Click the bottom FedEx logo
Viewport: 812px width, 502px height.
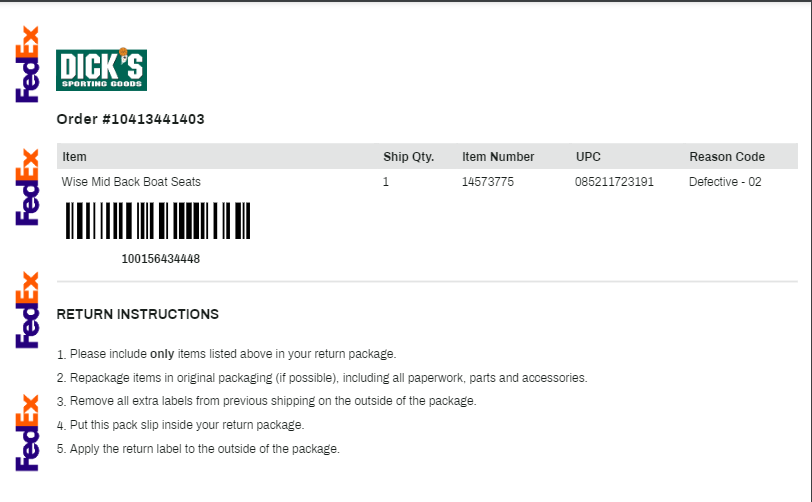[x=27, y=433]
